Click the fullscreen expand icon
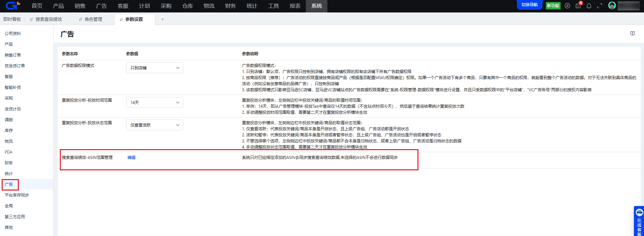Viewport: 644px width, 236px height. tap(600, 6)
